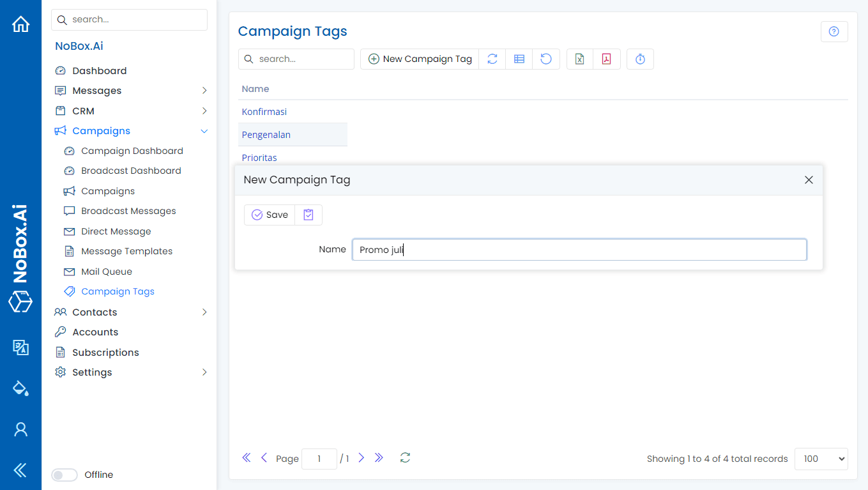Click the reset filters icon
The image size is (868, 490).
tap(546, 59)
